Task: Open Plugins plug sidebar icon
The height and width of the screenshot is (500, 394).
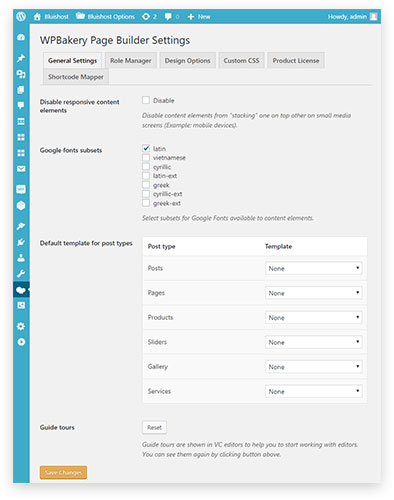Action: click(x=21, y=242)
